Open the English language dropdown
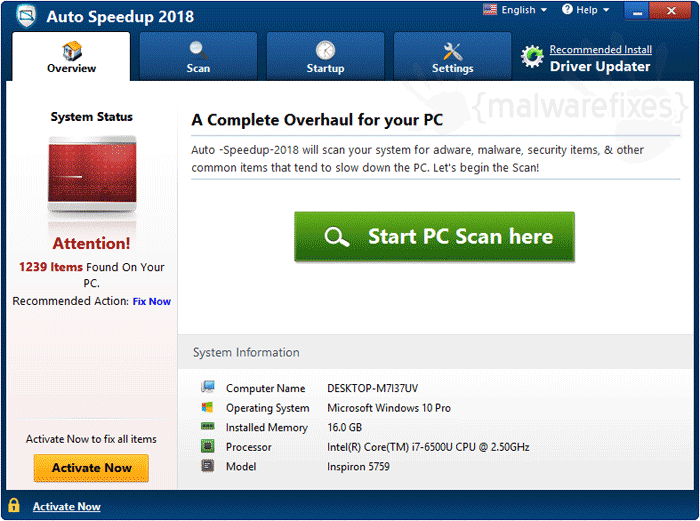700x521 pixels. click(x=524, y=10)
